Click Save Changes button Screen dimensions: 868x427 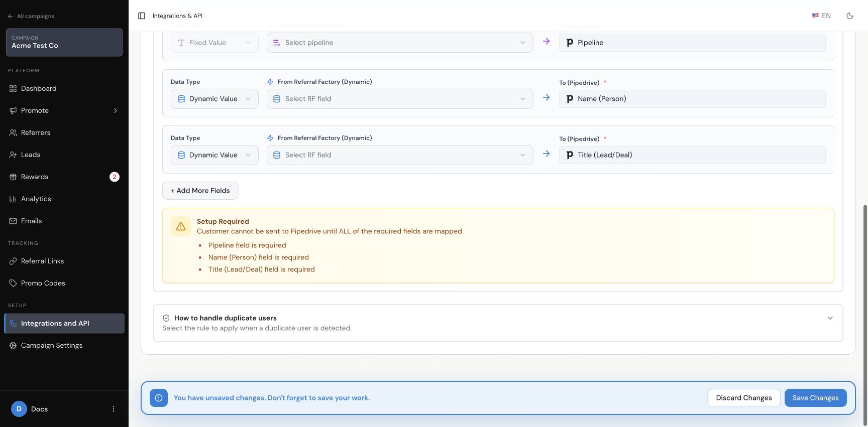[815, 398]
